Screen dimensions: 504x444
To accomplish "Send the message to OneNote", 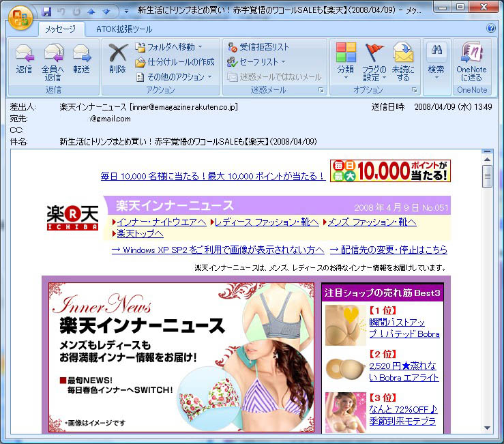I will pos(471,62).
